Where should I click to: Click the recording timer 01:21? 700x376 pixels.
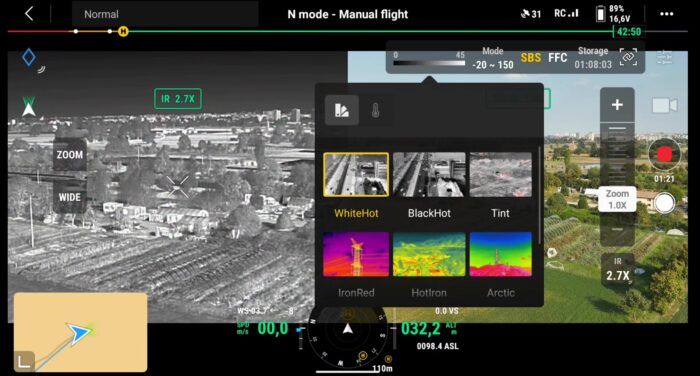coord(664,179)
